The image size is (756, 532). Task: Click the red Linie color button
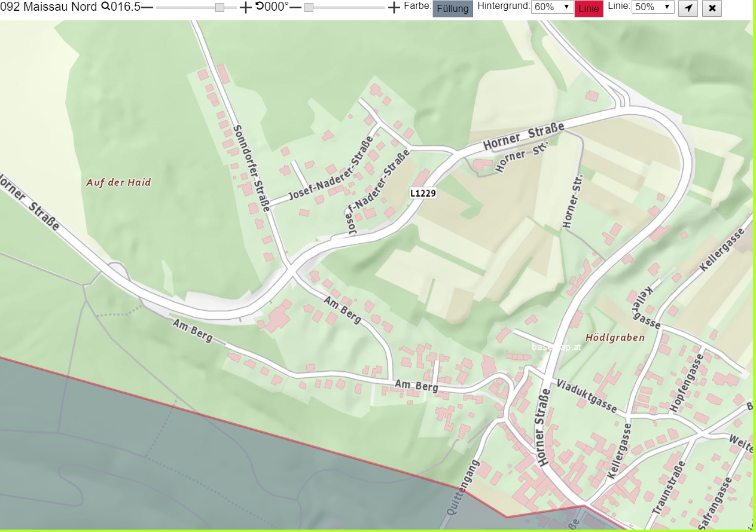pos(589,8)
